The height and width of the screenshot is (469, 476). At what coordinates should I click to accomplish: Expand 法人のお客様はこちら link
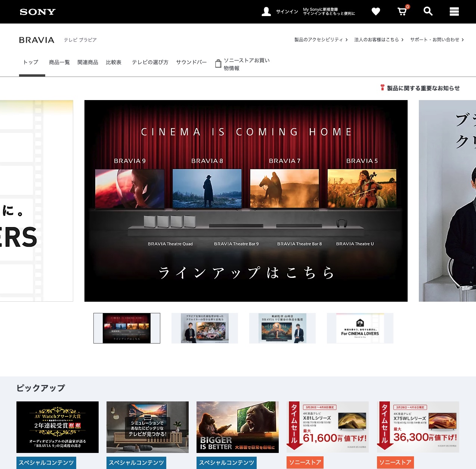(378, 40)
